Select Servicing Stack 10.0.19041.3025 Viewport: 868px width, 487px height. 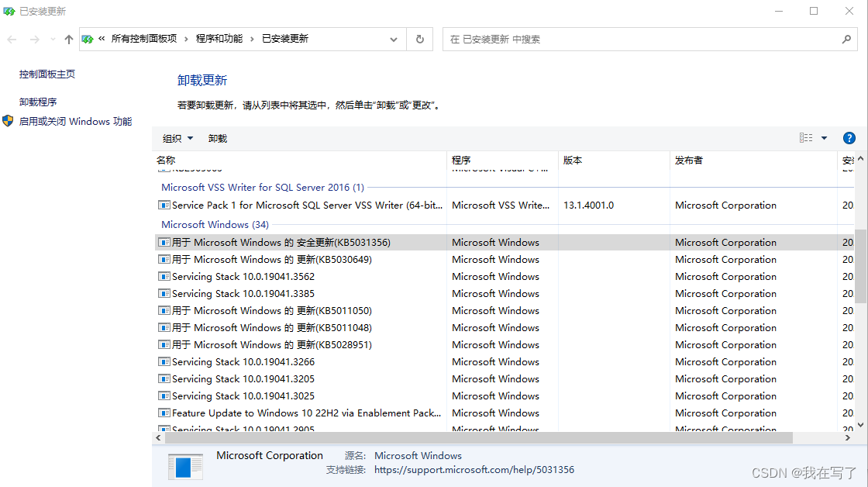pyautogui.click(x=505, y=396)
